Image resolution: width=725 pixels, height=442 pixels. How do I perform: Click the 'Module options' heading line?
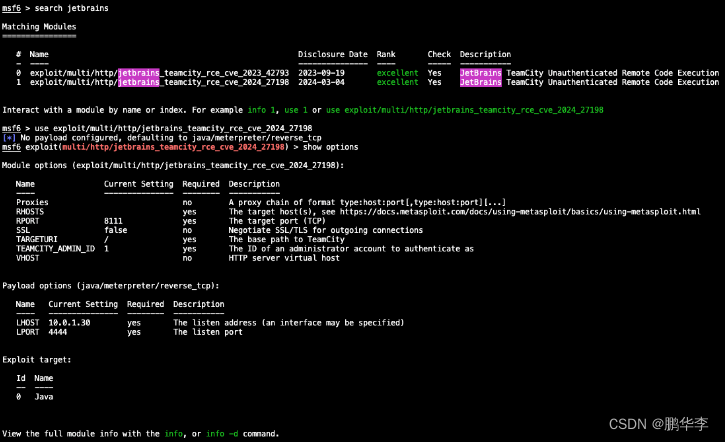173,165
